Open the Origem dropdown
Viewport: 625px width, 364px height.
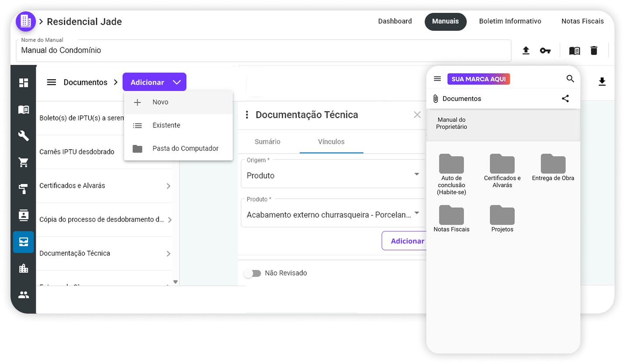333,175
